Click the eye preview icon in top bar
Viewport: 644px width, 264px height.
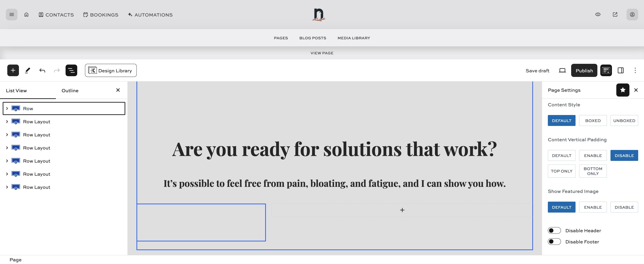pos(598,15)
